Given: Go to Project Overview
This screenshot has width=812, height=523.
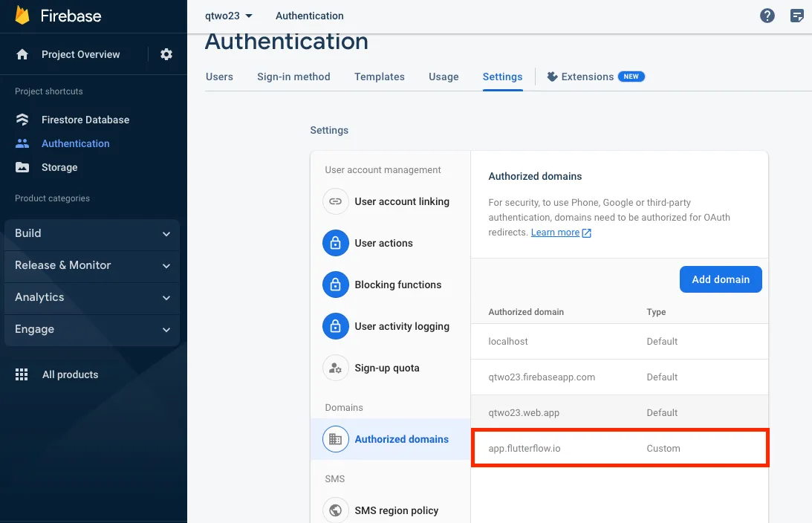Looking at the screenshot, I should tap(81, 54).
